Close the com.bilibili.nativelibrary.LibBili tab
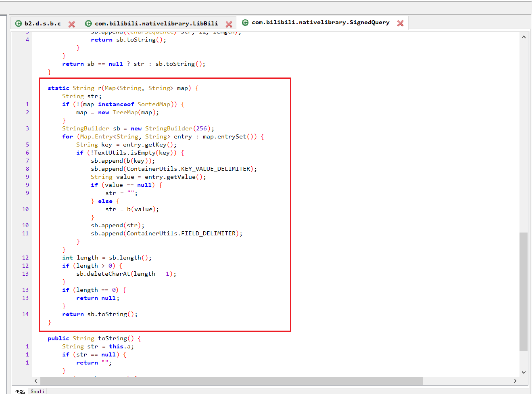The width and height of the screenshot is (532, 394). click(x=229, y=24)
